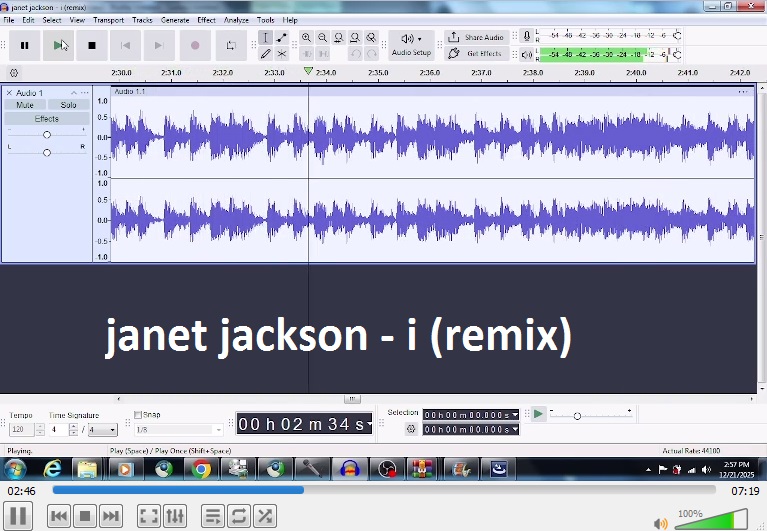
Task: Toggle media player loop button
Action: (x=239, y=516)
